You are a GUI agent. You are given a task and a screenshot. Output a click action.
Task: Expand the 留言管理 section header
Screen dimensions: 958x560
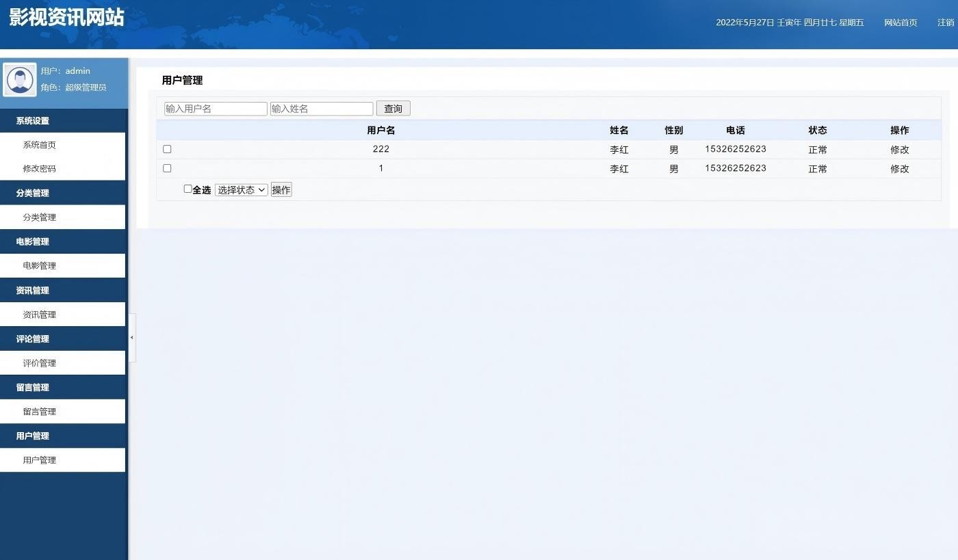pos(63,387)
